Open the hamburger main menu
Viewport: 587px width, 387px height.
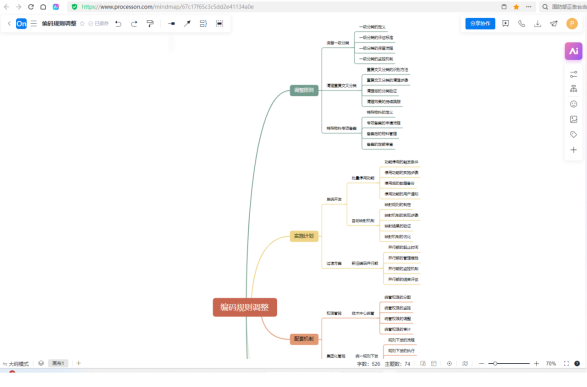pos(34,24)
